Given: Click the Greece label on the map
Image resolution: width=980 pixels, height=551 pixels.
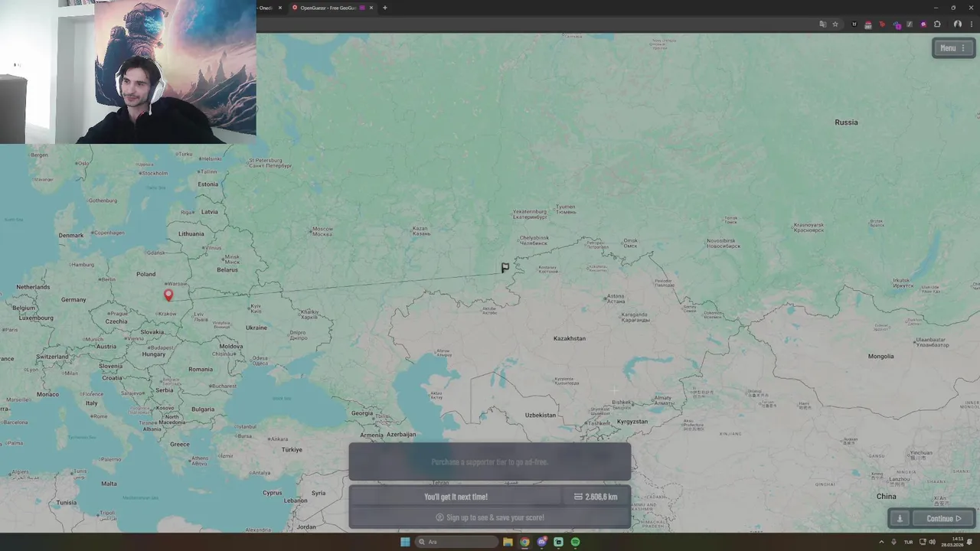Looking at the screenshot, I should click(180, 444).
